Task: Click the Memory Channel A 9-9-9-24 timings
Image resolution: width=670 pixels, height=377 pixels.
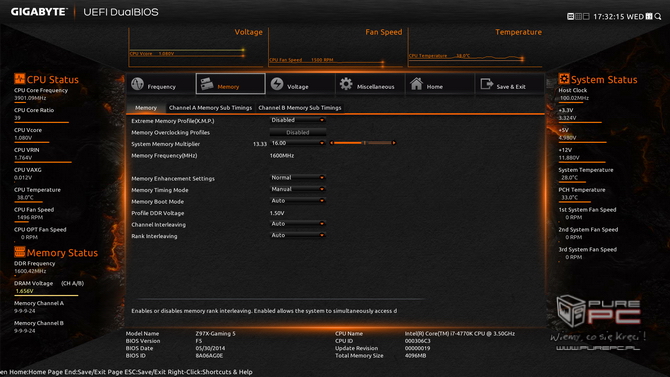Action: [x=25, y=311]
